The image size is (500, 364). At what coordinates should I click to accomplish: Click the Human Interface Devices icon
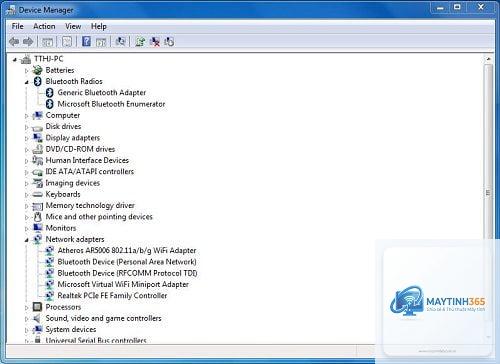38,160
